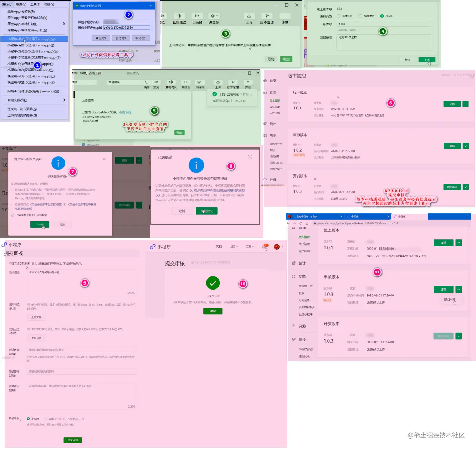476x450 pixels.
Task: Click 功能 grid icon beside 1.0.2 审核版本 page
Action: pyautogui.click(x=265, y=135)
